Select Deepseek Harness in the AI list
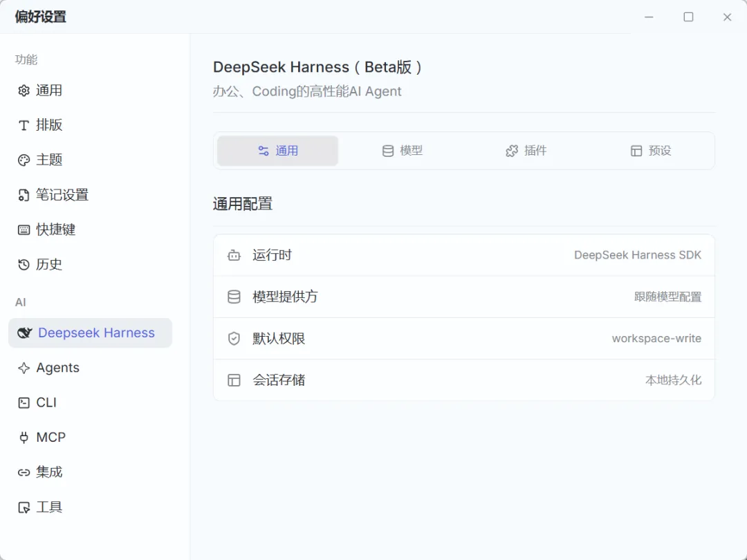The height and width of the screenshot is (560, 747). coord(90,333)
